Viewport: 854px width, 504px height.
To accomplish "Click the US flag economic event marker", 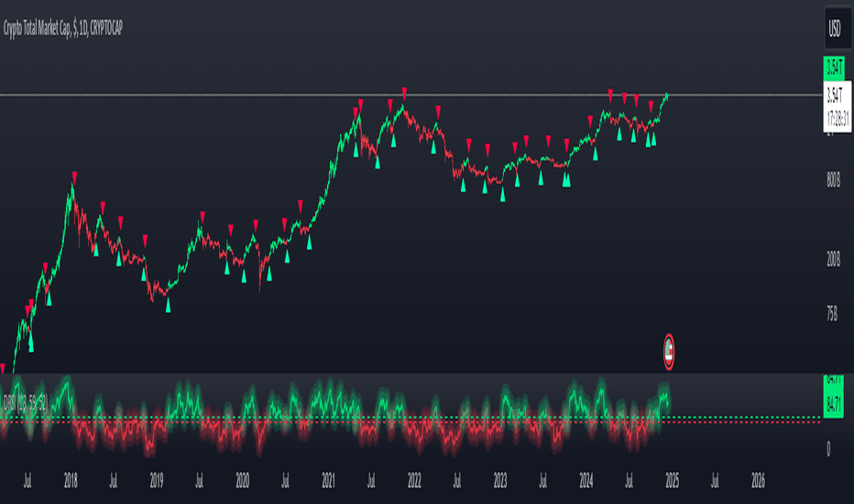I will [x=669, y=352].
